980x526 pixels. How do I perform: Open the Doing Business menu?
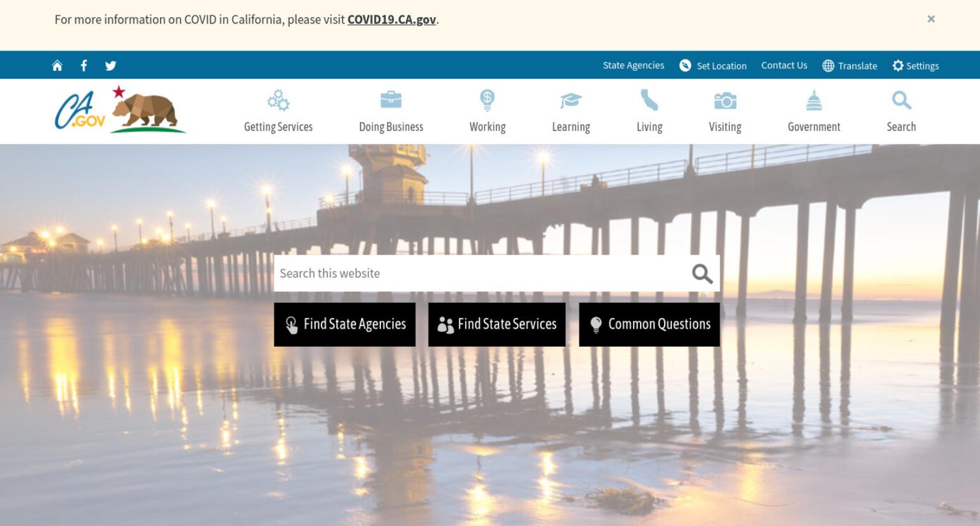click(391, 111)
